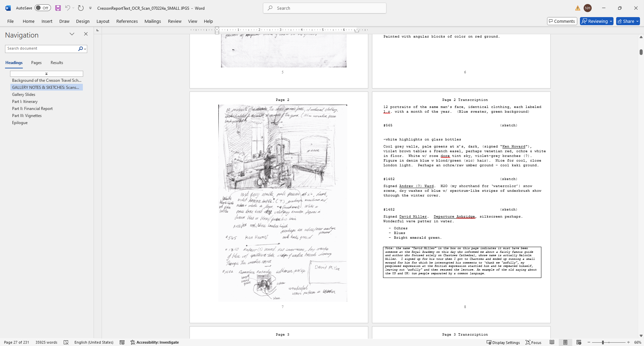Switch to the References ribbon tab
This screenshot has width=644, height=346.
[x=127, y=21]
